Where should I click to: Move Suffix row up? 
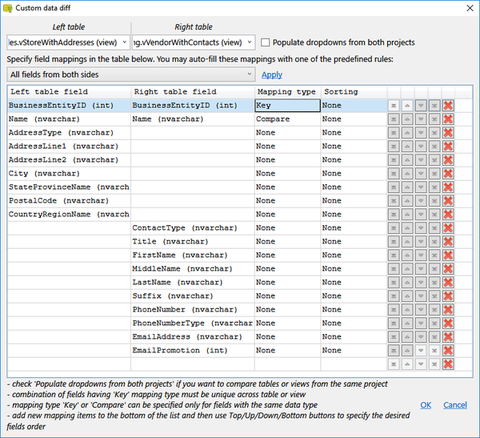pyautogui.click(x=407, y=296)
